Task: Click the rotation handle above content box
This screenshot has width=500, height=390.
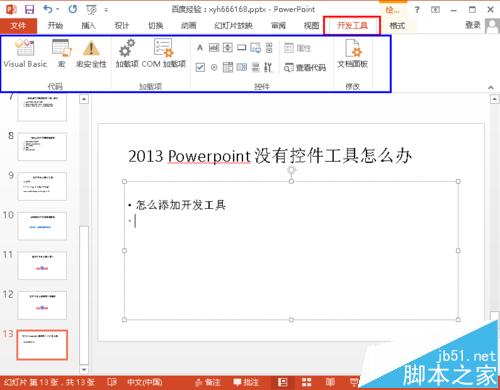Action: tap(292, 170)
